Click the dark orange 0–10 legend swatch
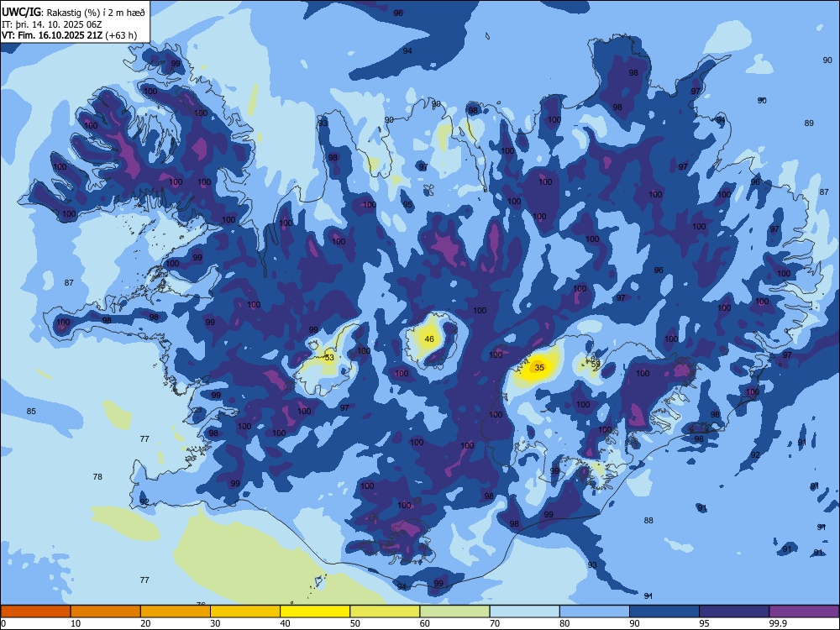The width and height of the screenshot is (840, 630). (35, 612)
